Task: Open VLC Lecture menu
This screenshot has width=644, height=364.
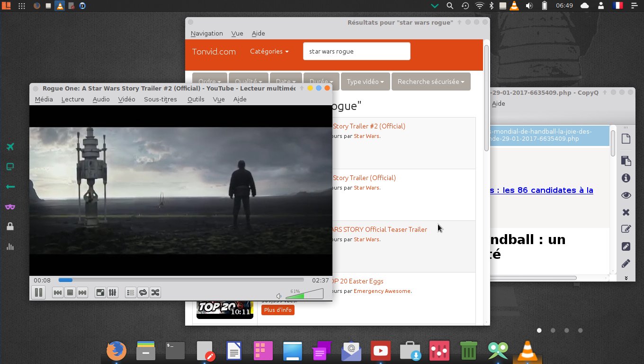Action: tap(73, 99)
